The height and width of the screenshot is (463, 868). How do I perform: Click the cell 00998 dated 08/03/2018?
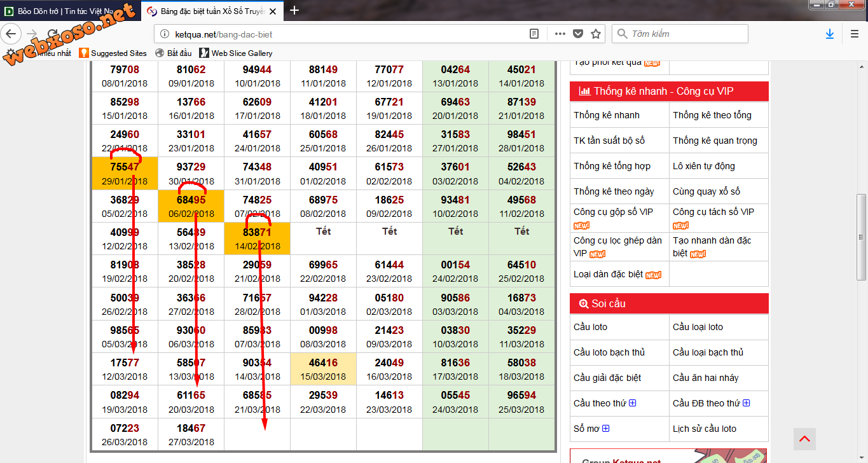coord(323,336)
